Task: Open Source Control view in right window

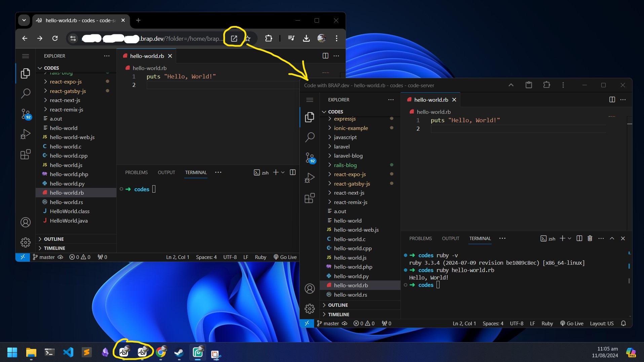Action: (x=309, y=158)
